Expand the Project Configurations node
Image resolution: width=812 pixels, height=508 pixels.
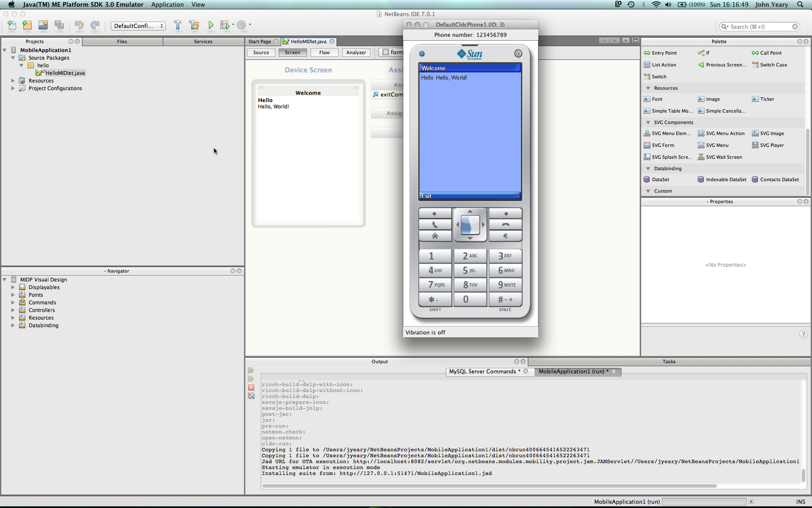pyautogui.click(x=13, y=88)
